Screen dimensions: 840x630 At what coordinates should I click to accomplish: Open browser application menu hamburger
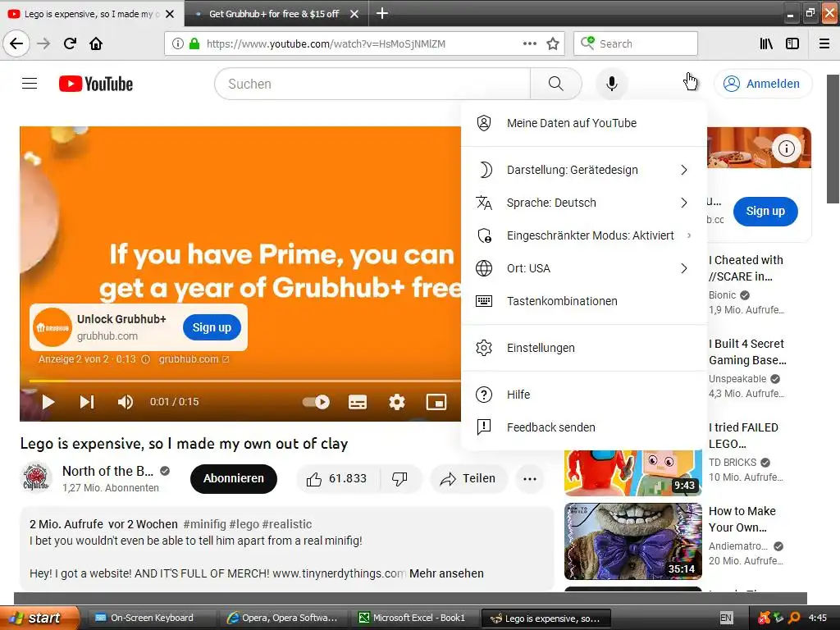tap(824, 43)
